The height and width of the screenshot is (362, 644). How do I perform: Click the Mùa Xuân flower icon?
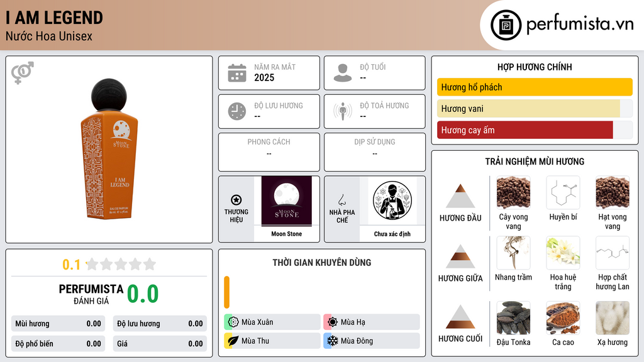233,322
